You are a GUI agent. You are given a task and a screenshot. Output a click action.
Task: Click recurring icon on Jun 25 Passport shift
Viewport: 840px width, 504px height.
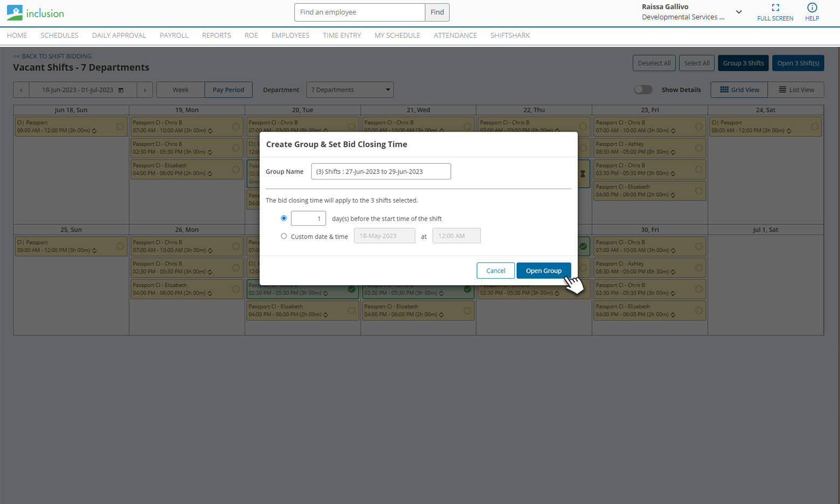coord(94,251)
